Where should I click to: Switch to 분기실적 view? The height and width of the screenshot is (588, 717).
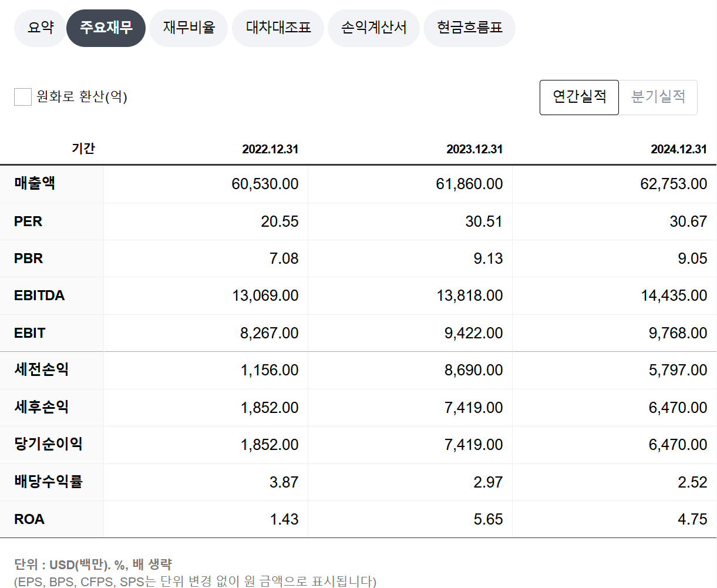point(658,98)
